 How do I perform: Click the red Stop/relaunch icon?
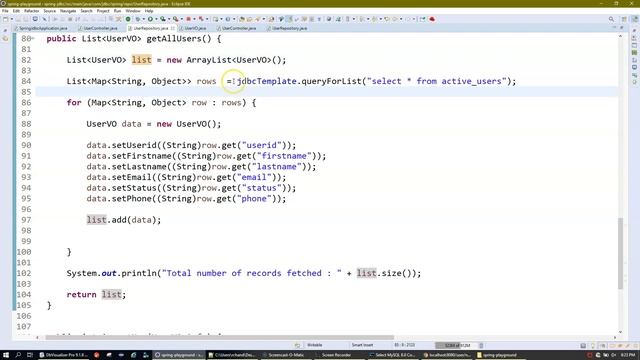click(x=188, y=19)
